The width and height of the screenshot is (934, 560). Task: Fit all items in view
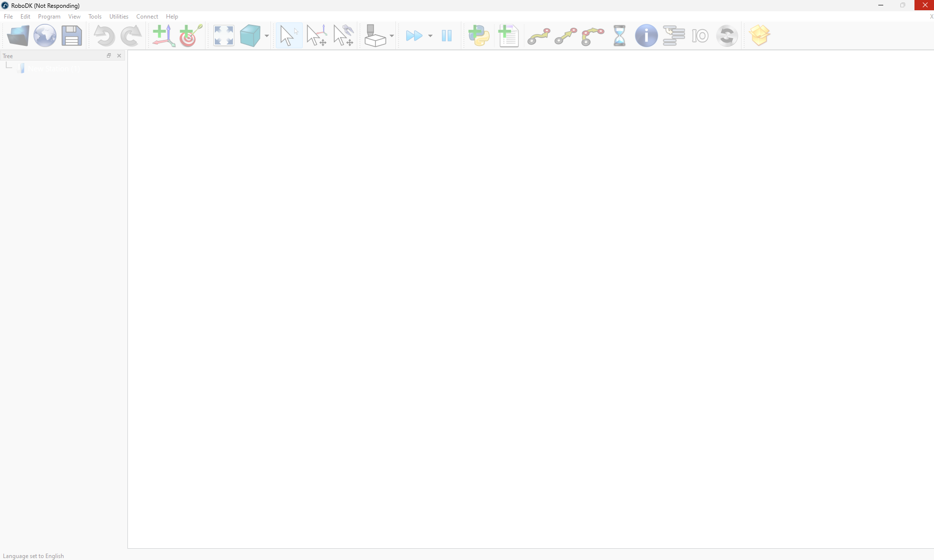click(224, 36)
